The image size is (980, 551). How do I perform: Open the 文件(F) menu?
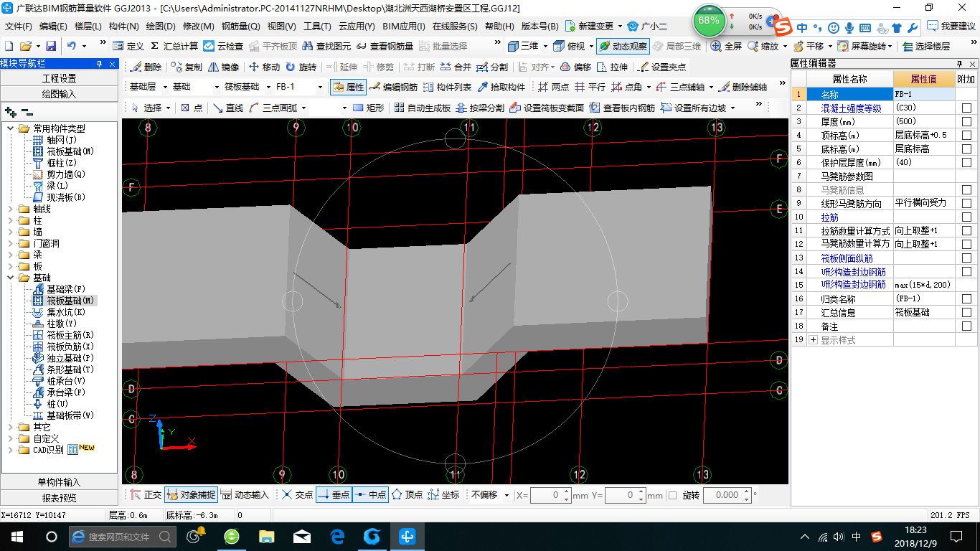coord(19,27)
